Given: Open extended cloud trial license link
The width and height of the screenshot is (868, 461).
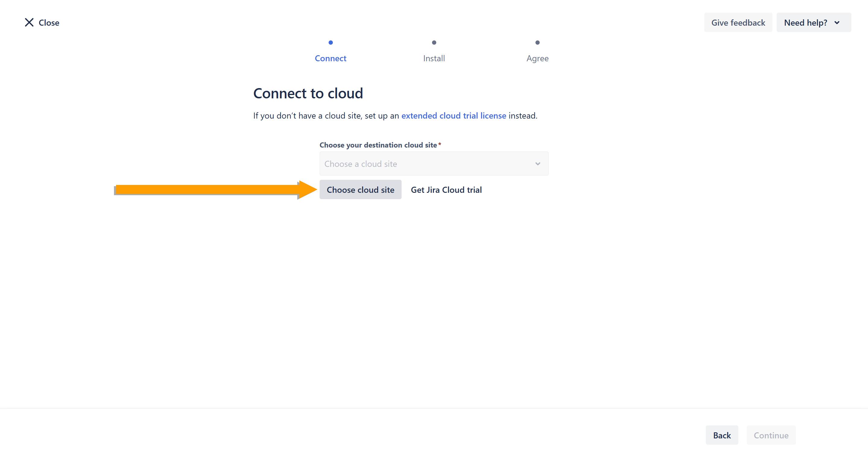Looking at the screenshot, I should (x=453, y=116).
